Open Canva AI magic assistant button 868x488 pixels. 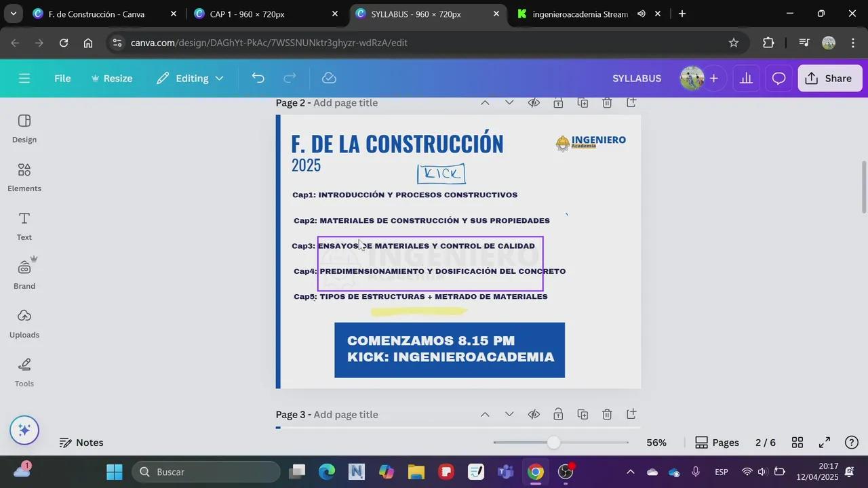tap(24, 430)
